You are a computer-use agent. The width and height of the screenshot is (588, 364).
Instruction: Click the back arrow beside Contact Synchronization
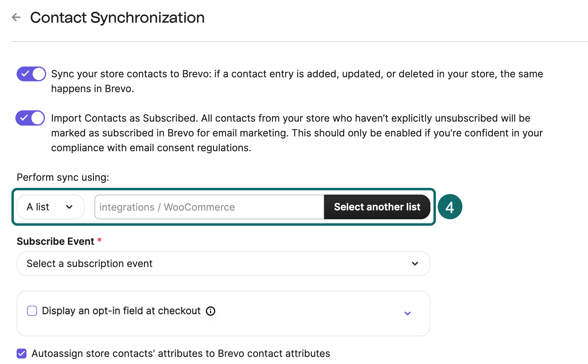(16, 18)
